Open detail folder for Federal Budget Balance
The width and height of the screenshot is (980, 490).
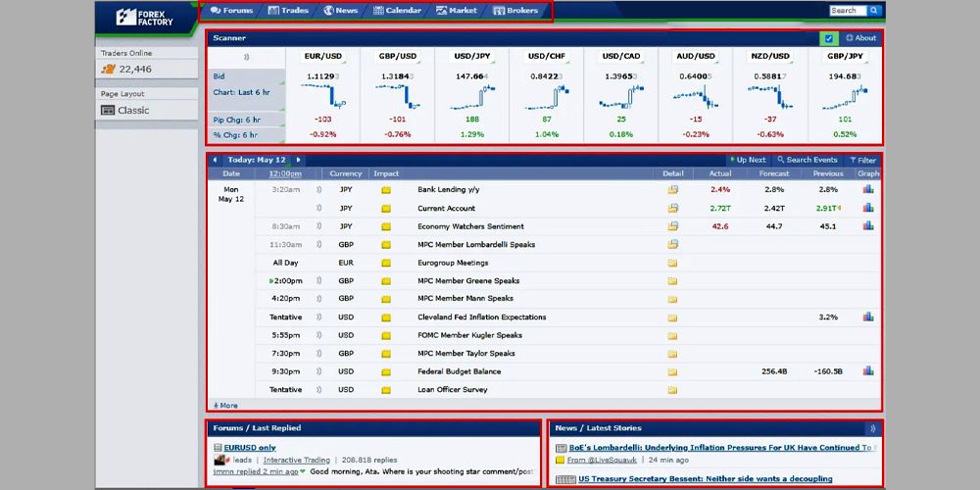pos(672,371)
